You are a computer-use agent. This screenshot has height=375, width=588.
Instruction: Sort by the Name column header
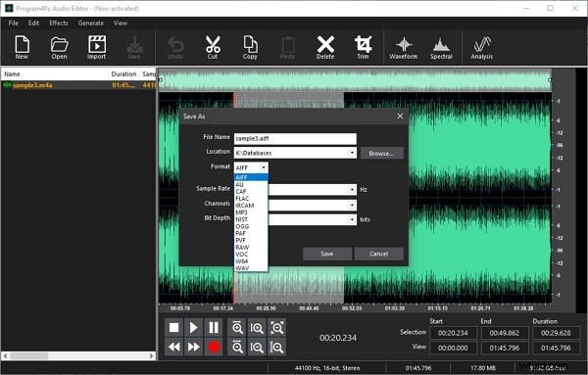tap(55, 73)
